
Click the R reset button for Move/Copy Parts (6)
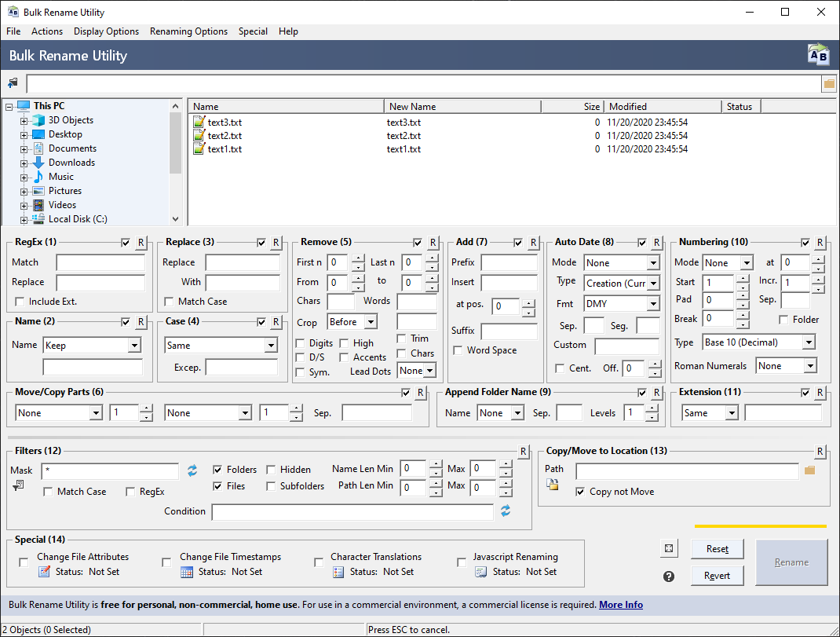pyautogui.click(x=421, y=393)
